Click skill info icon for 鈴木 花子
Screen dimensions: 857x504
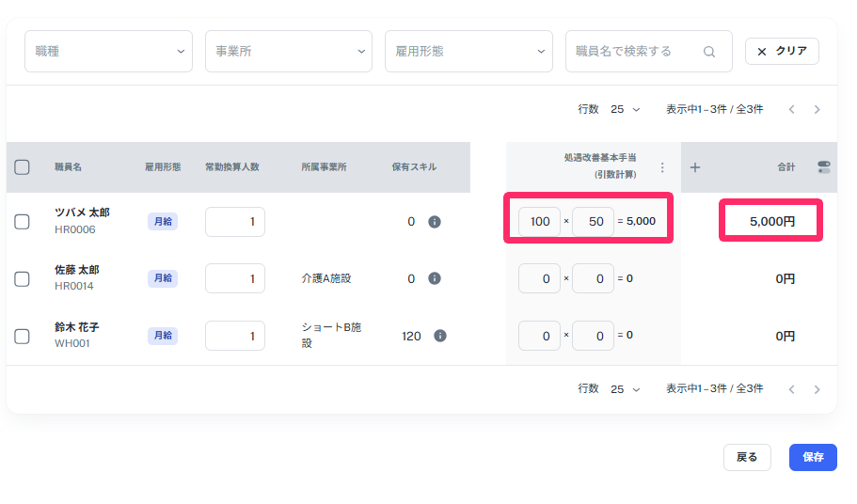tap(439, 336)
